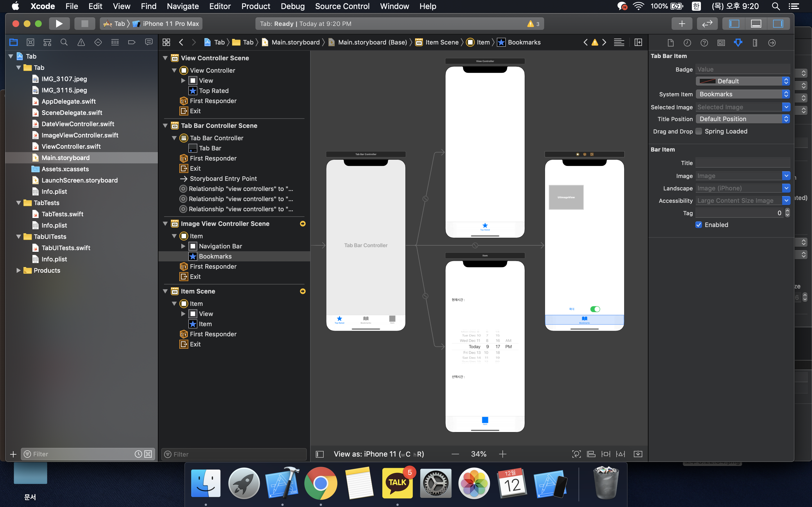Viewport: 812px width, 507px height.
Task: Click Zoom to Fit canvas icon
Action: 576,454
